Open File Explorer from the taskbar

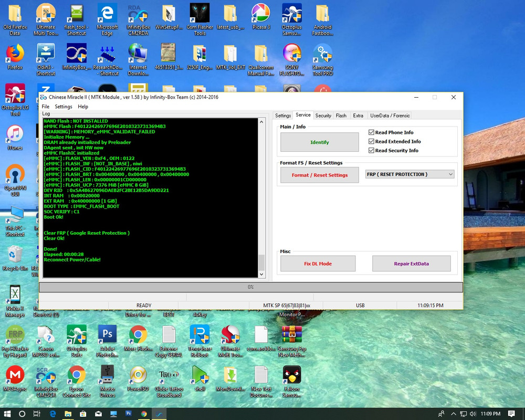click(68, 414)
